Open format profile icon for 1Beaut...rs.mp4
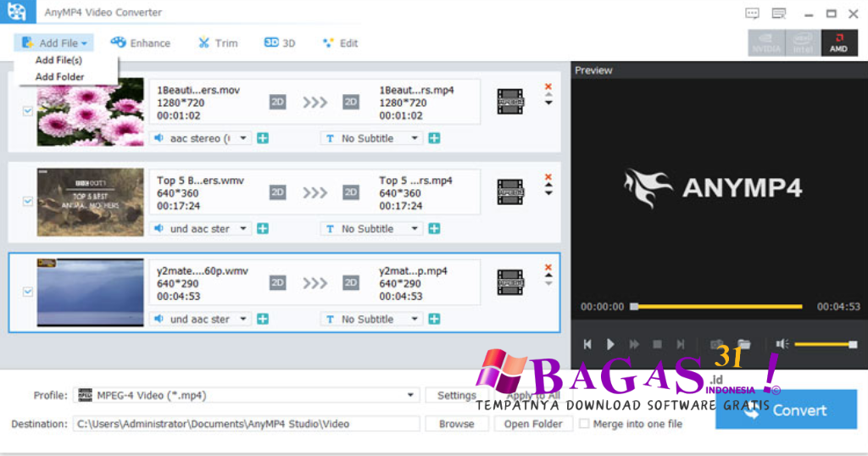 pyautogui.click(x=509, y=102)
